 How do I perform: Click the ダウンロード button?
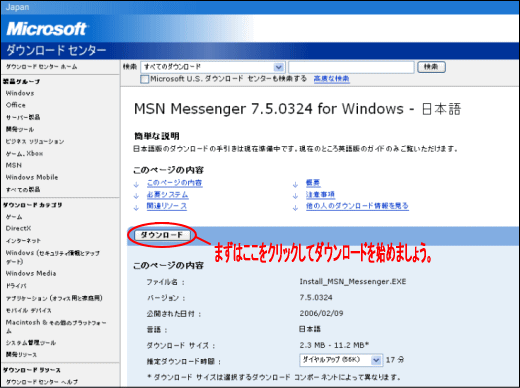point(162,235)
